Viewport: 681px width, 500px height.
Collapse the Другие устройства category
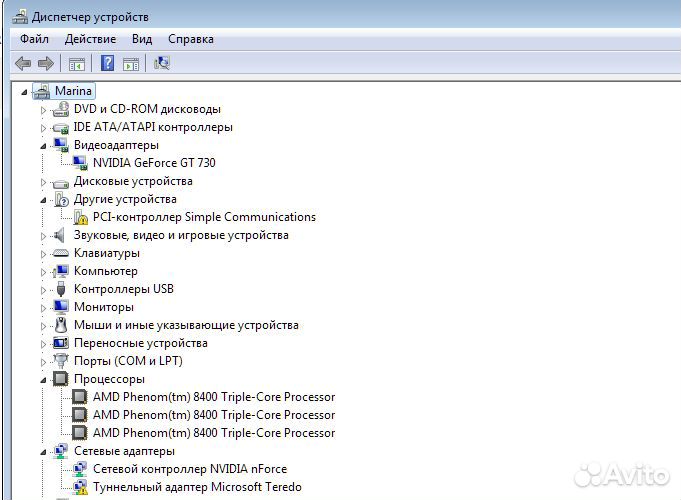pos(43,200)
